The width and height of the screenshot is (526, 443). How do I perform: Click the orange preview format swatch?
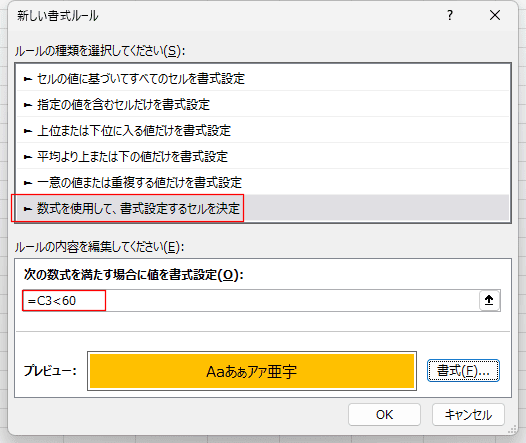[252, 371]
